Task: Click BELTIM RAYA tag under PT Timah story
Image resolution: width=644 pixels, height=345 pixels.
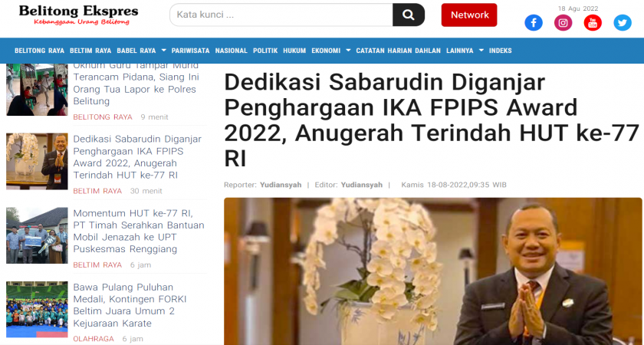Action: coord(98,265)
